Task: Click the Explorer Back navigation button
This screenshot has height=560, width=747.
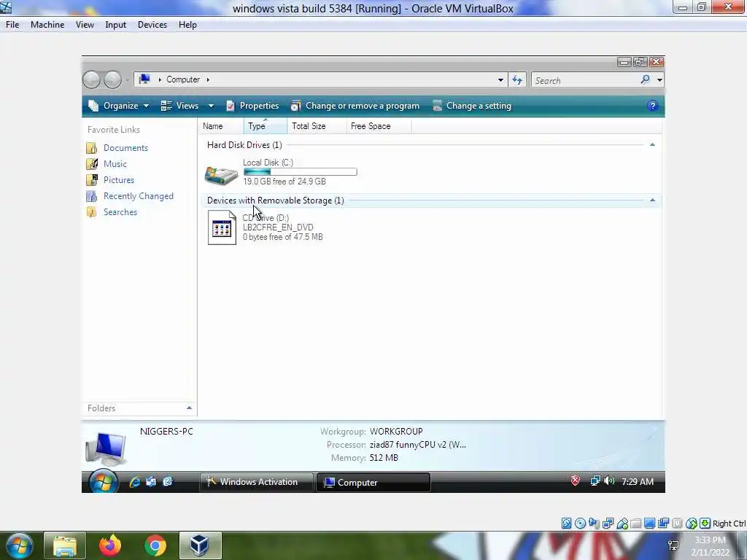Action: [x=91, y=79]
